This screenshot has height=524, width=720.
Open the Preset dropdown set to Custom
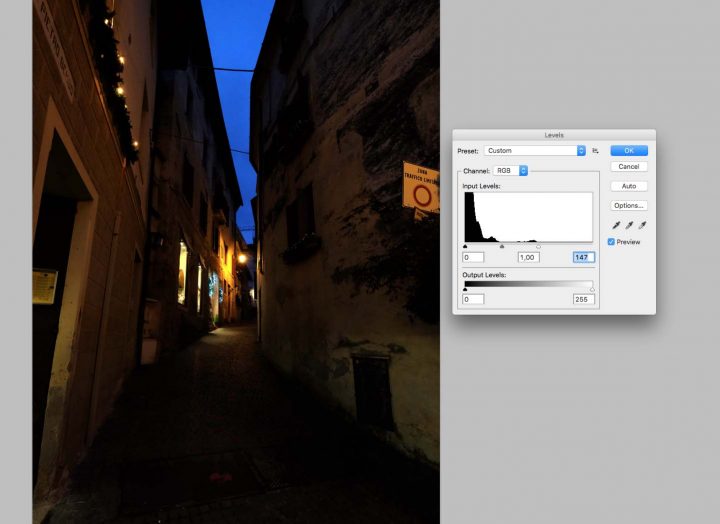535,151
